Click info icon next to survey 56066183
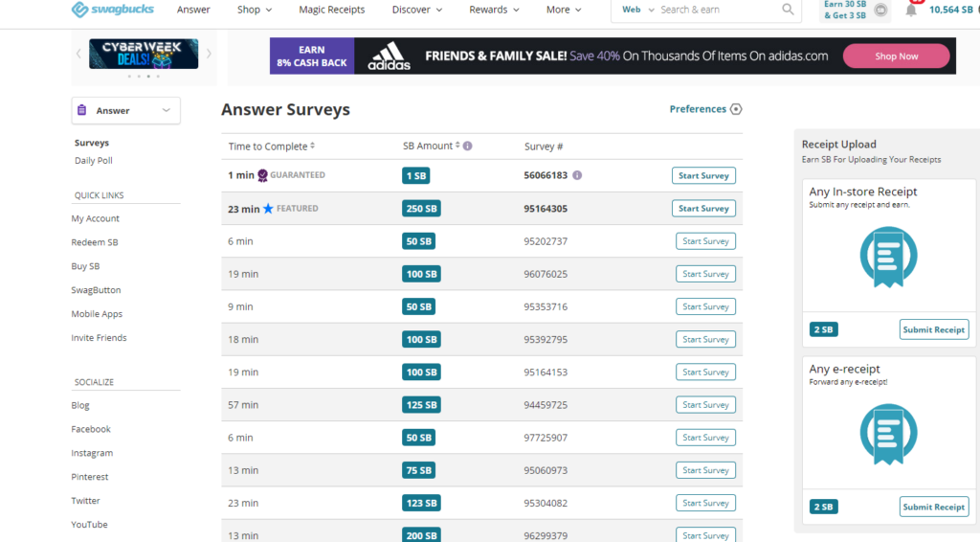 click(x=577, y=175)
